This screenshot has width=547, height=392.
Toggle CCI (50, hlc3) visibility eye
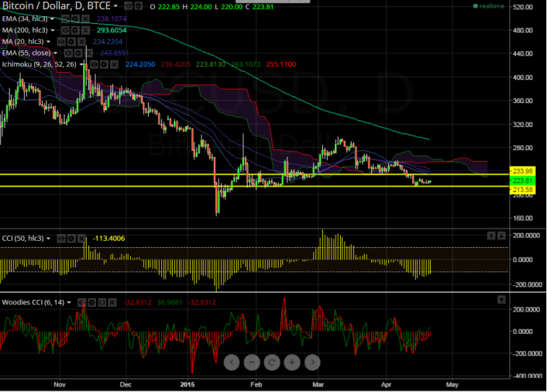61,239
